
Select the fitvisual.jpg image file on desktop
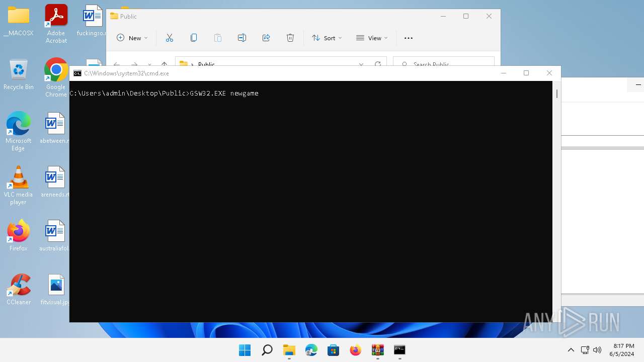(55, 289)
